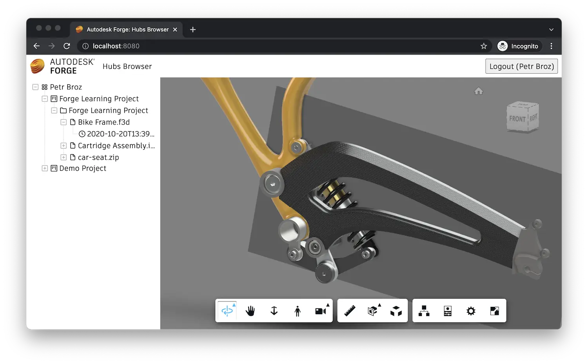
Task: View site information icon
Action: 85,46
